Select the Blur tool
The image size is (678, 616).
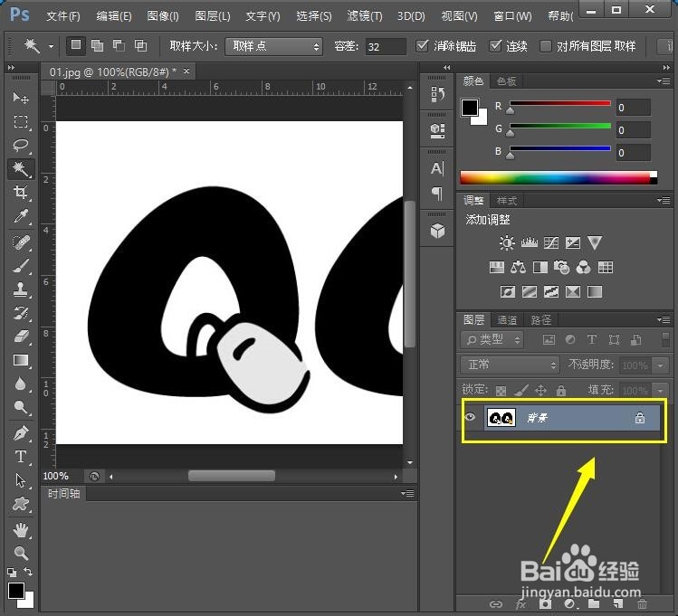point(20,384)
